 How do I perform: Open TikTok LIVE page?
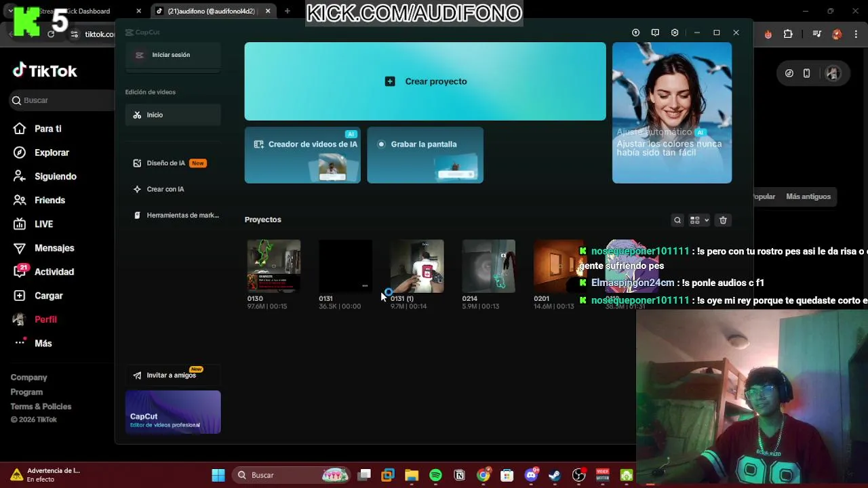[43, 224]
